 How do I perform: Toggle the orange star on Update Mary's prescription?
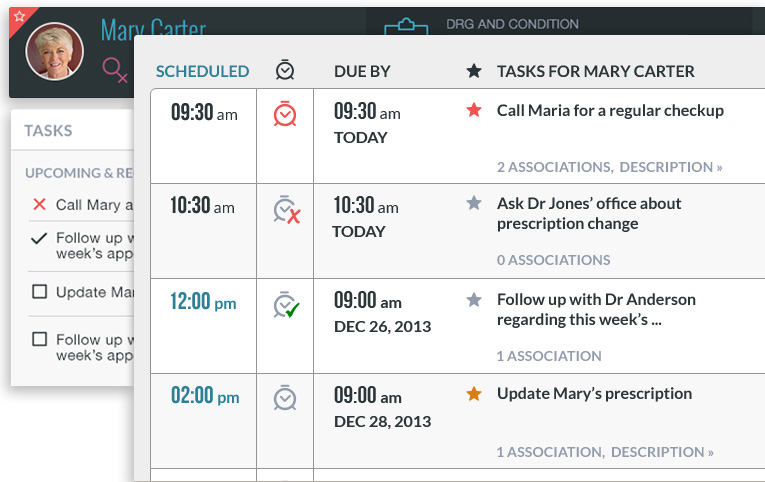(x=474, y=393)
